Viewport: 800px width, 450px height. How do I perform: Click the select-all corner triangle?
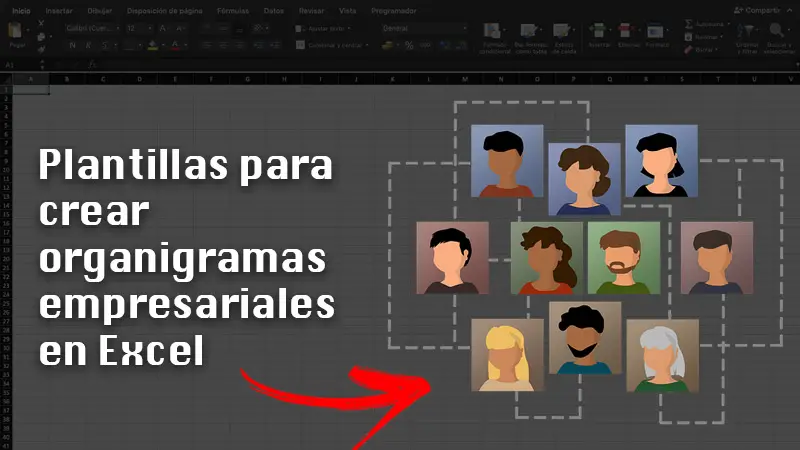(6, 79)
